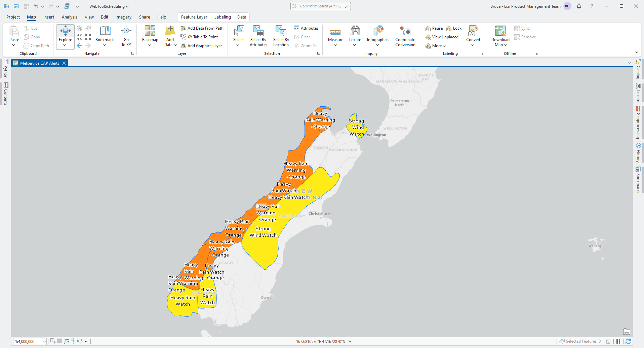Open the Imagery ribbon menu

point(123,17)
